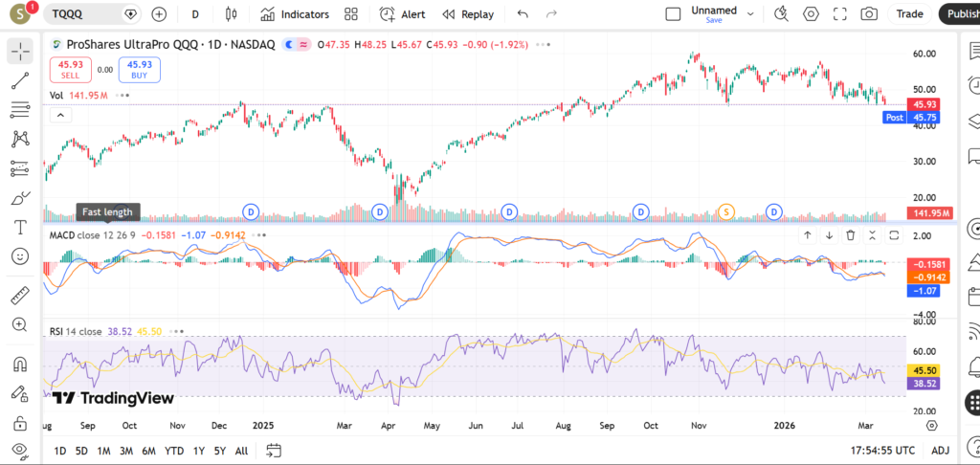Switch to the 3M time range

tap(126, 451)
